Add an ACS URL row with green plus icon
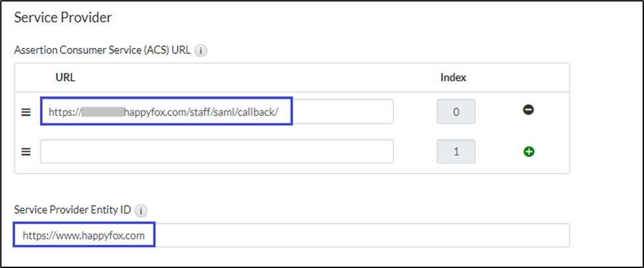Image resolution: width=644 pixels, height=268 pixels. coord(528,152)
